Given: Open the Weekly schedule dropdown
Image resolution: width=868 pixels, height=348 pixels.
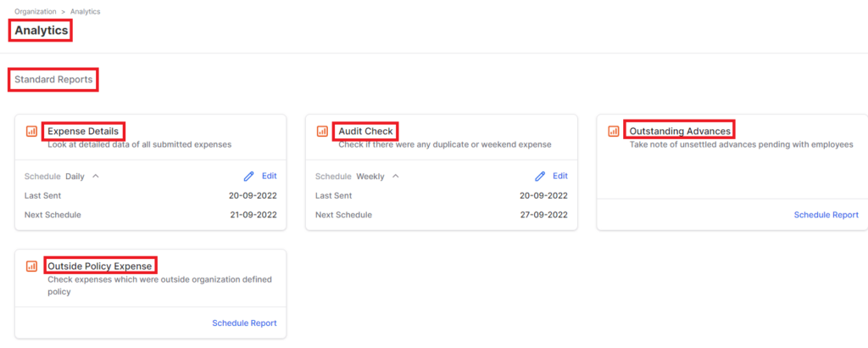Looking at the screenshot, I should click(x=370, y=177).
